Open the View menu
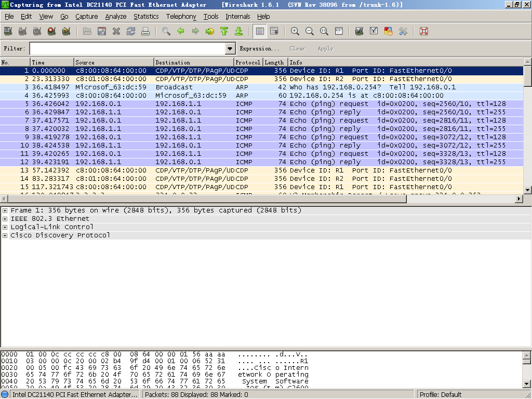Screen dimensions: 532x399 tap(46, 16)
